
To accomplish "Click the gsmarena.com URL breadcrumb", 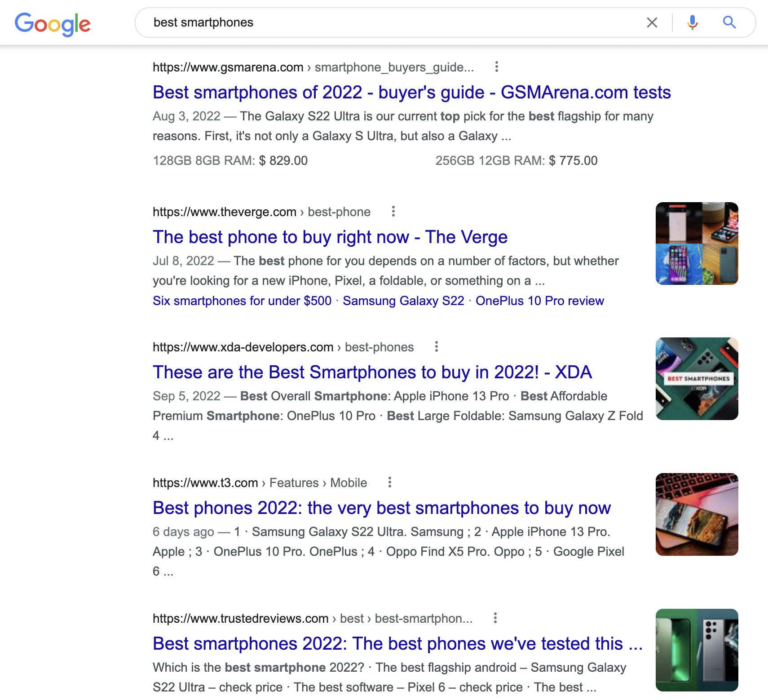I will 313,67.
